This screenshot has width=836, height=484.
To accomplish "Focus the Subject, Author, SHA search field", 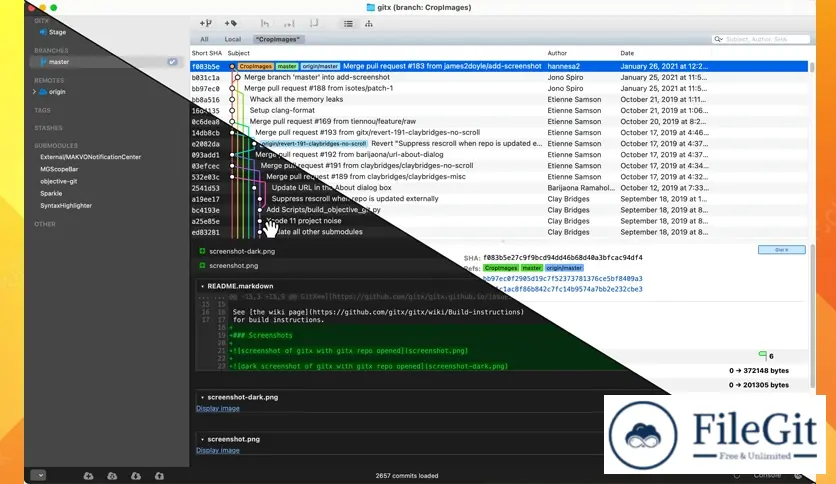I will pyautogui.click(x=761, y=39).
